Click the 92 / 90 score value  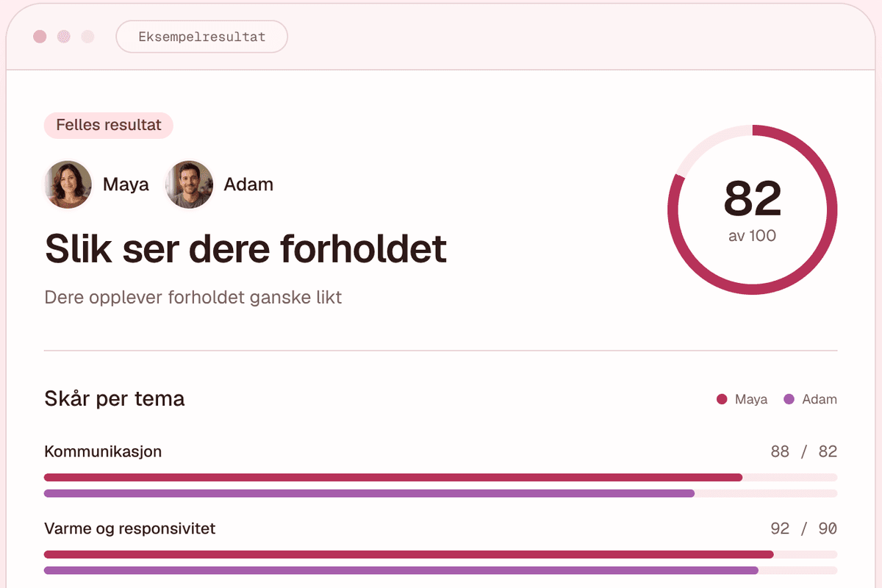point(804,528)
